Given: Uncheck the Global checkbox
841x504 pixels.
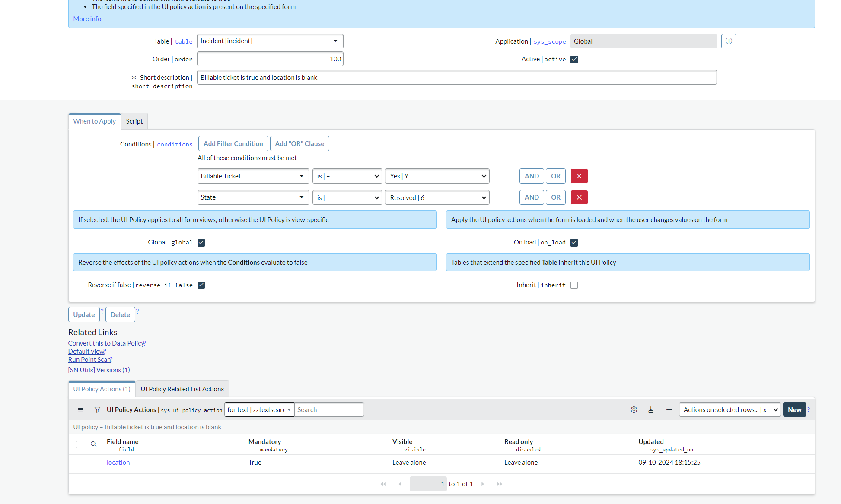Looking at the screenshot, I should (201, 243).
